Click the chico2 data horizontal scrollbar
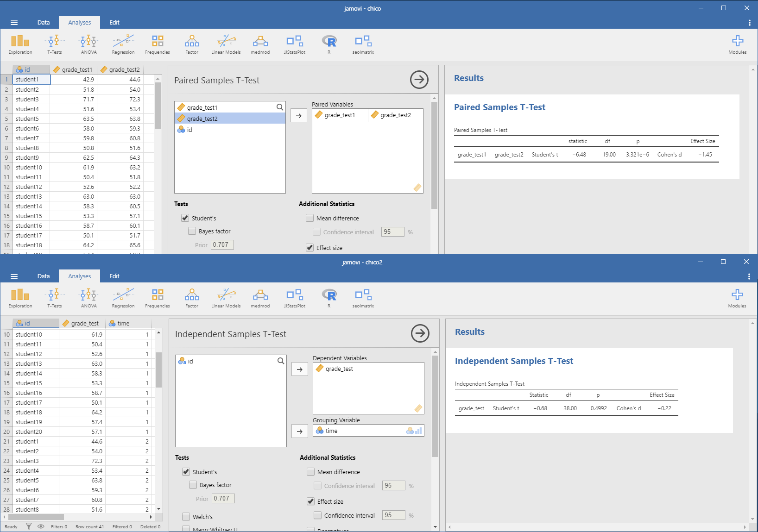The image size is (758, 532). pyautogui.click(x=36, y=517)
